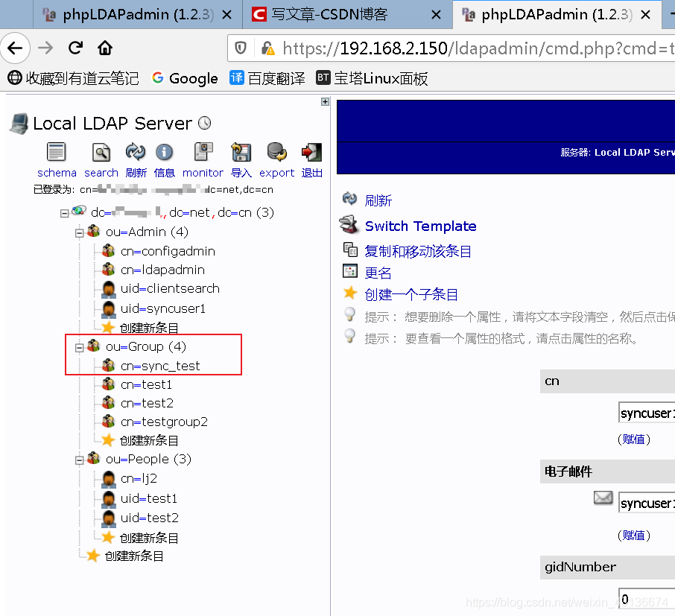Select the uid=test2 entry under People
The height and width of the screenshot is (616, 675).
tap(149, 518)
